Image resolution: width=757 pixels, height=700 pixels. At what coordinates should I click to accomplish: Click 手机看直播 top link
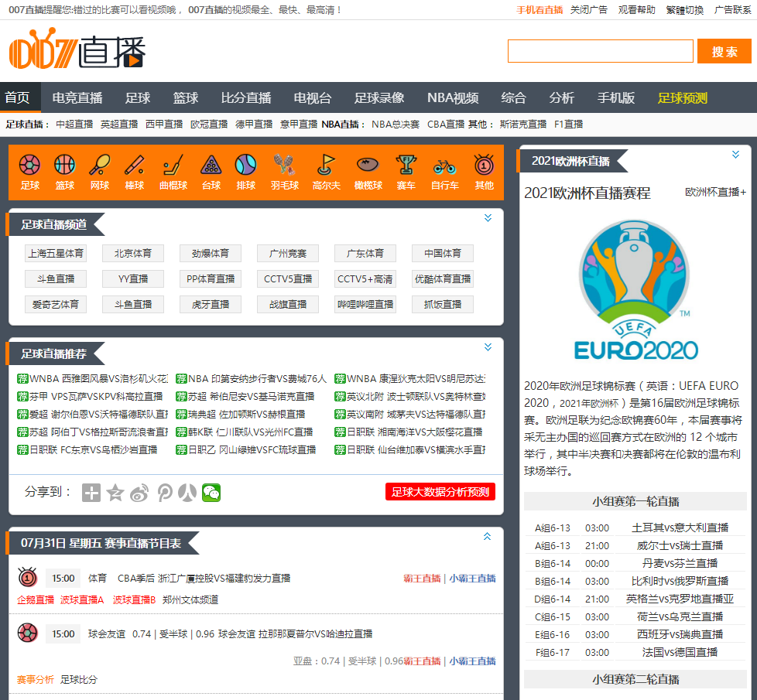click(539, 10)
